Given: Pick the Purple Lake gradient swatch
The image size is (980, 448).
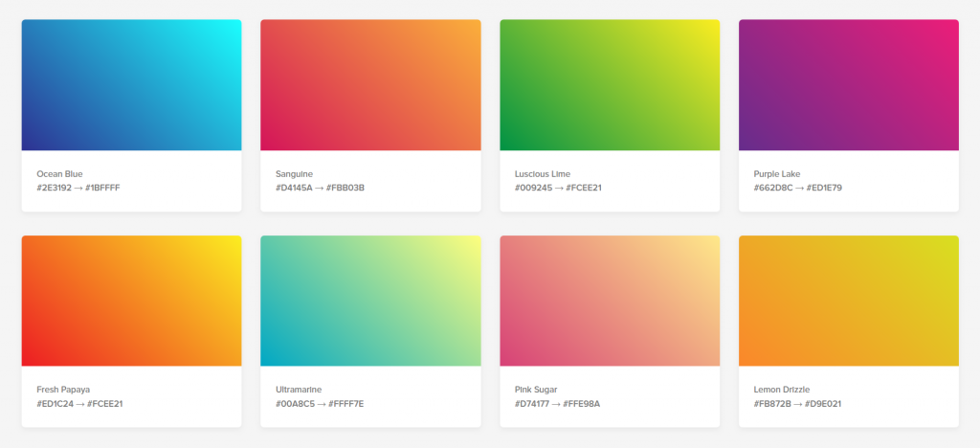Looking at the screenshot, I should (x=849, y=85).
